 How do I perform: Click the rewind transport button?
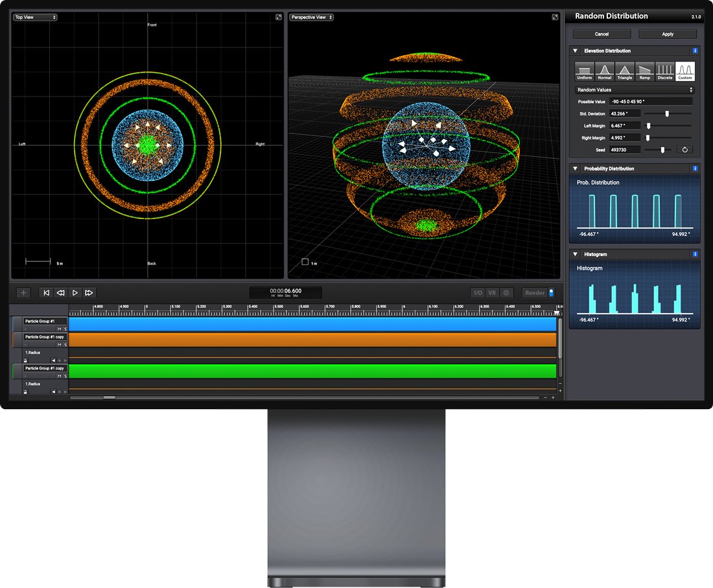60,293
